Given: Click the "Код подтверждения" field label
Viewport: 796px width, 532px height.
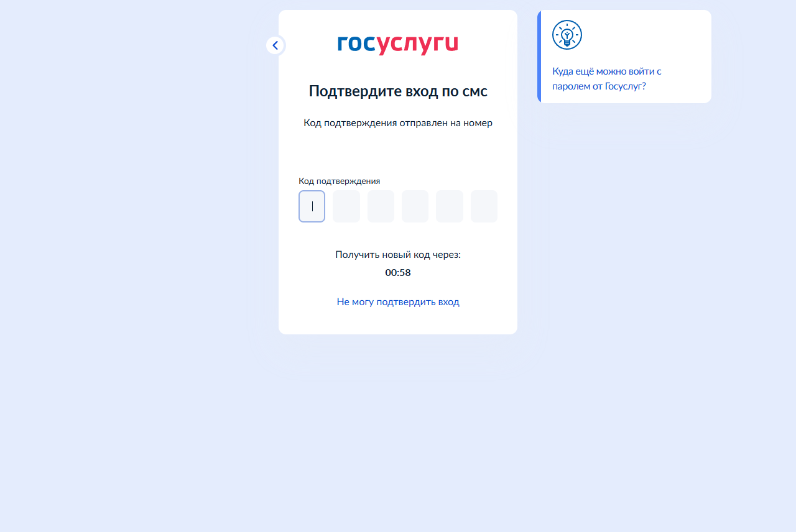Looking at the screenshot, I should 340,181.
